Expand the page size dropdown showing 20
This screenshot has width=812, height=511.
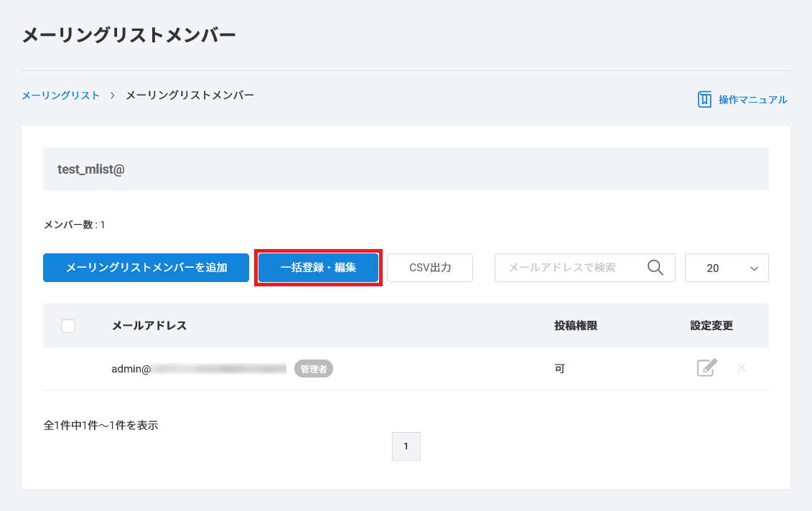point(727,268)
